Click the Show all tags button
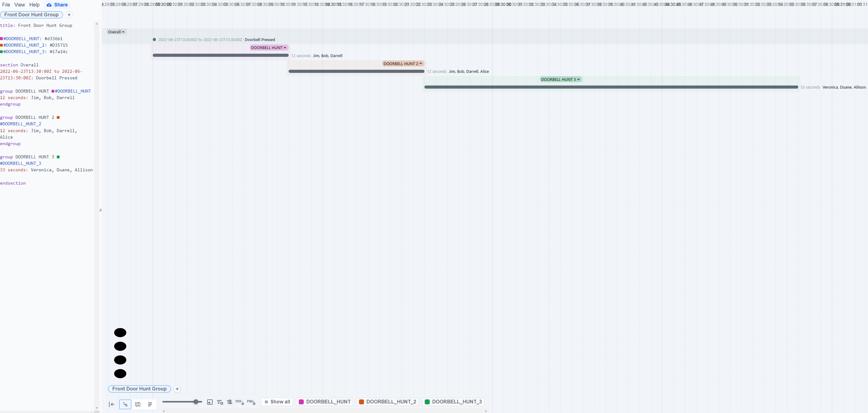The width and height of the screenshot is (868, 413). (x=277, y=402)
